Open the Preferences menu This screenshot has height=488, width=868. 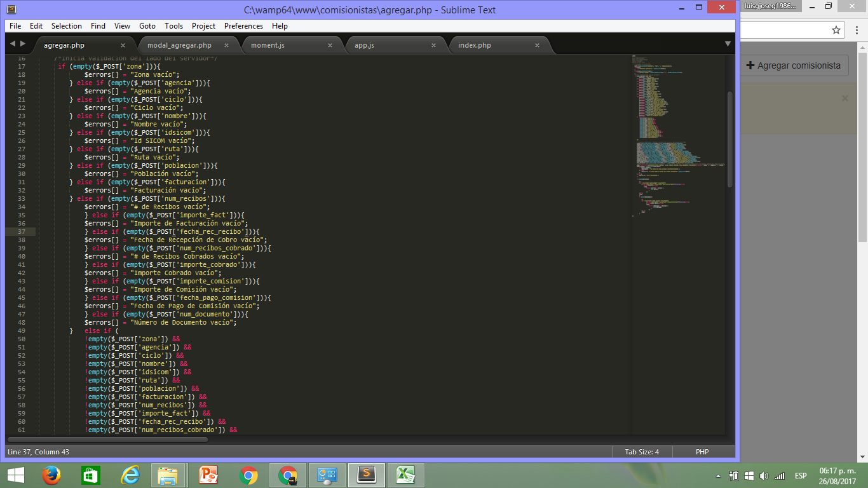pos(243,26)
